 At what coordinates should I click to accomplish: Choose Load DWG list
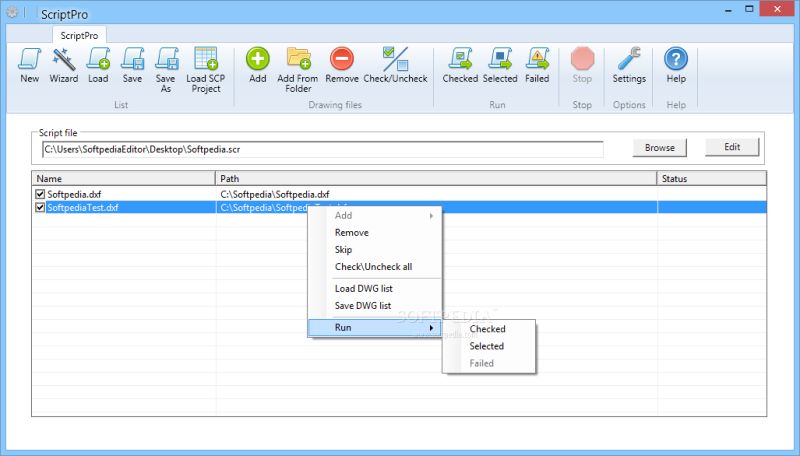(x=375, y=289)
